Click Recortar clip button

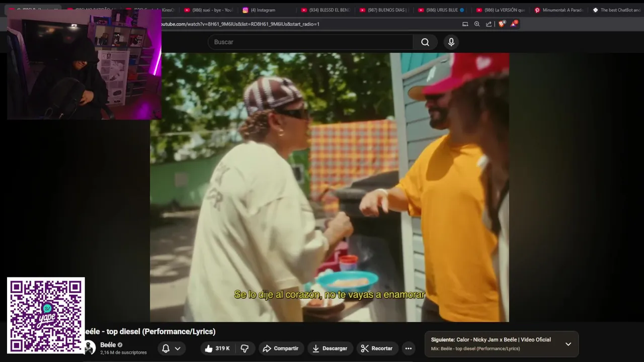point(377,348)
